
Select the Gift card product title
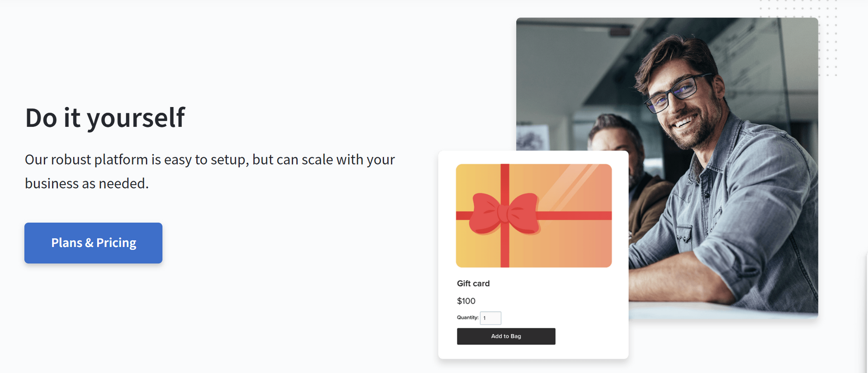(473, 284)
